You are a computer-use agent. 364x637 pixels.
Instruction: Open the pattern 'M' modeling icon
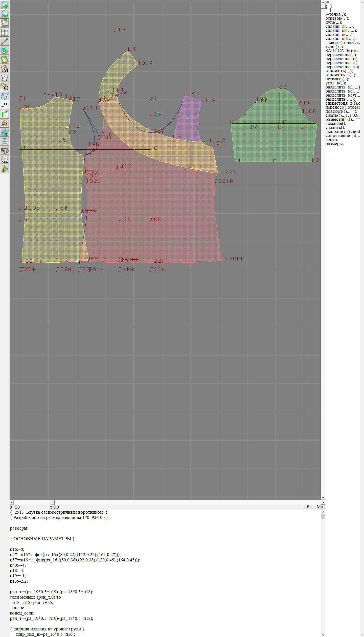[x=5, y=69]
